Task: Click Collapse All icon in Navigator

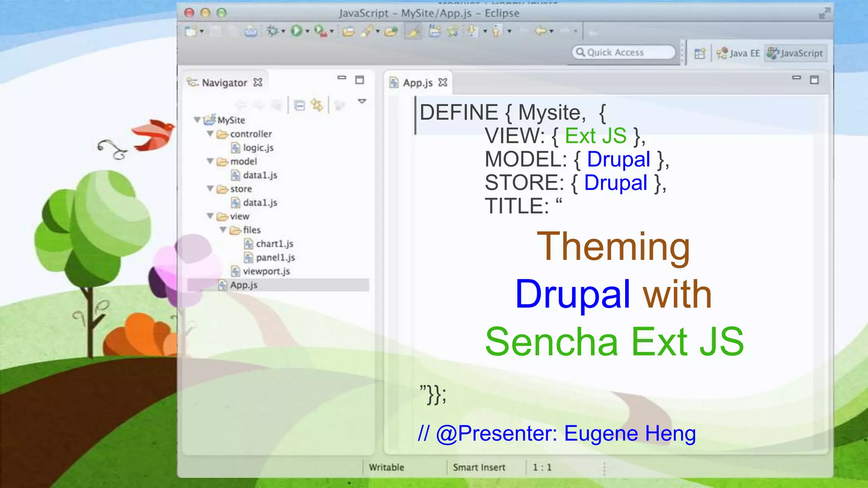Action: [300, 105]
